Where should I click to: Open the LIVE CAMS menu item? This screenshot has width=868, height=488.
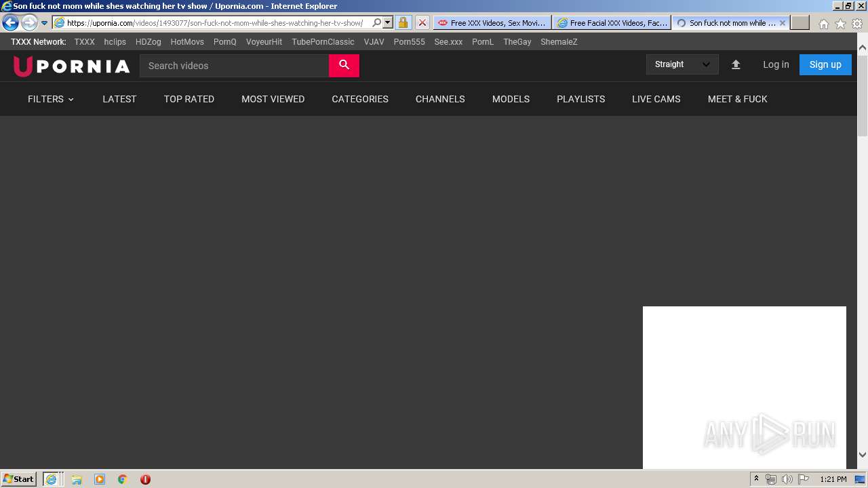coord(656,99)
